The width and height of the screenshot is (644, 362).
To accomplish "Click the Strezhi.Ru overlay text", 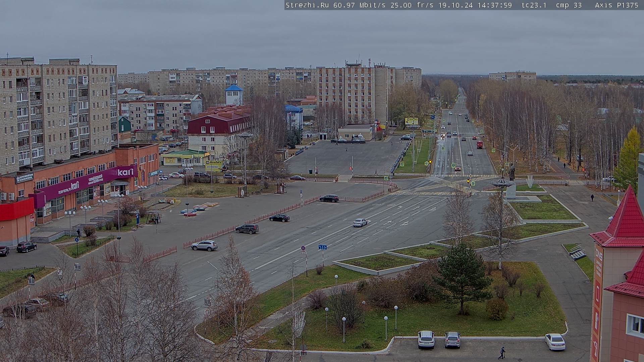I will [x=307, y=5].
